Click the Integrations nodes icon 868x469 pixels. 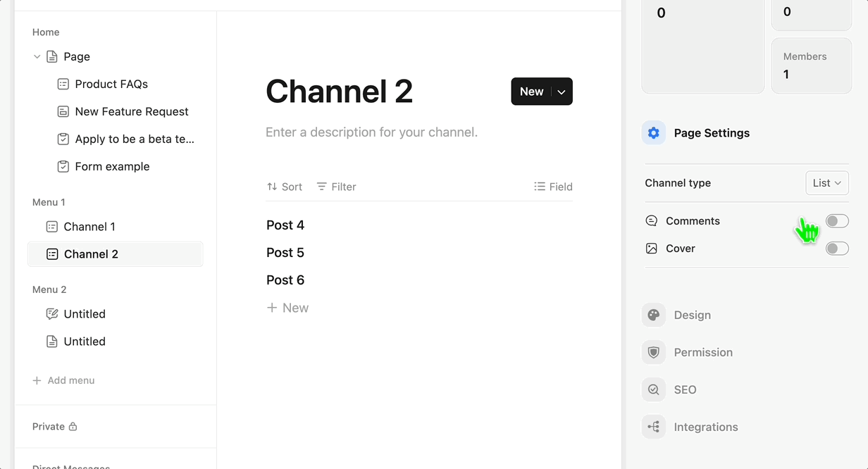coord(653,427)
